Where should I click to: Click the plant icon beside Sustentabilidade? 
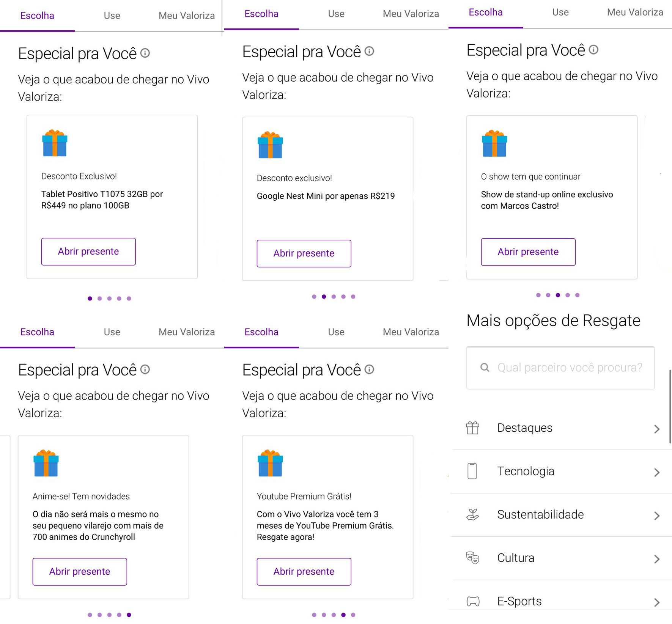(x=472, y=514)
